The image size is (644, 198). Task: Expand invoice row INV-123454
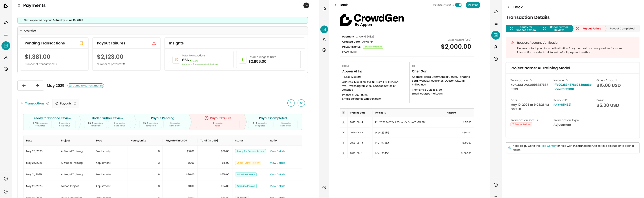(x=343, y=143)
